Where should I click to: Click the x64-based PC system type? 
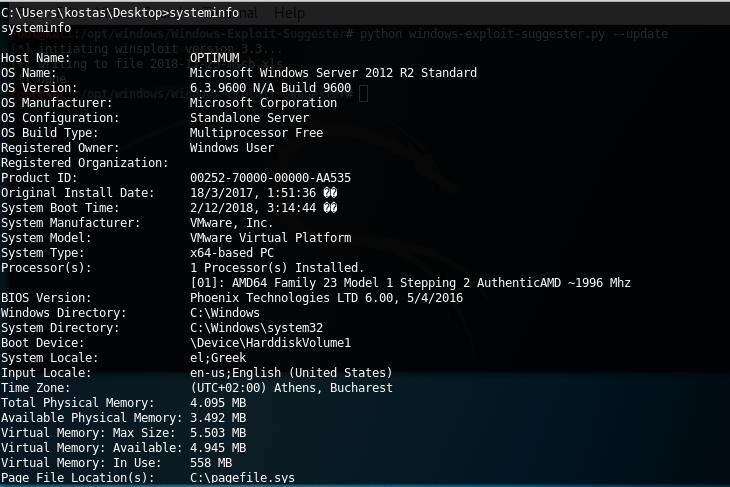coord(233,253)
